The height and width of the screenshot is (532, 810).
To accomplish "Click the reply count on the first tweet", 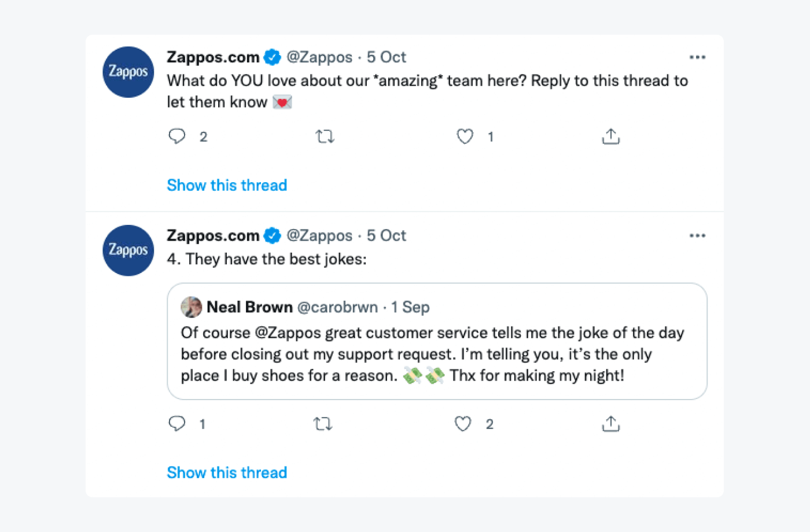I will coord(204,136).
